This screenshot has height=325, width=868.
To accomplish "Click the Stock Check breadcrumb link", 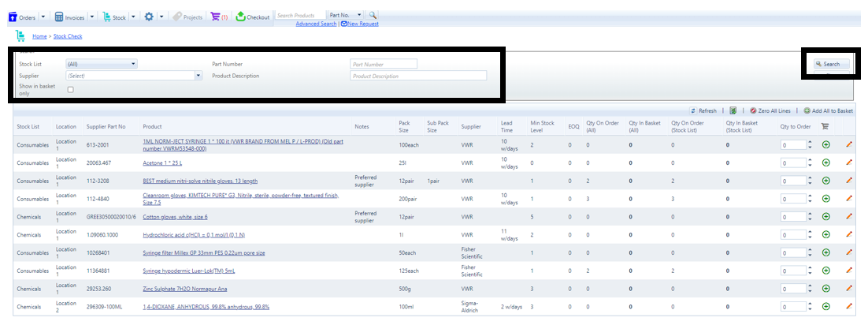I will (x=68, y=36).
